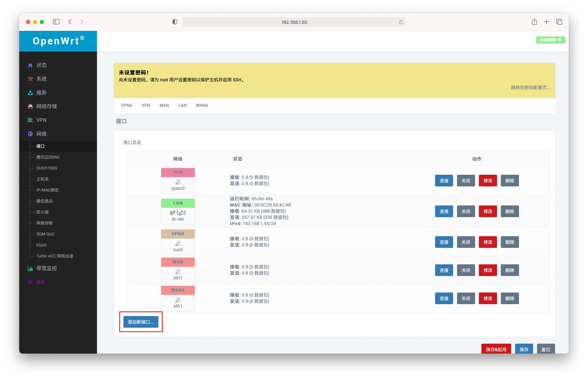The height and width of the screenshot is (379, 588).
Task: Click the Safari sidebar toggle icon
Action: [56, 22]
